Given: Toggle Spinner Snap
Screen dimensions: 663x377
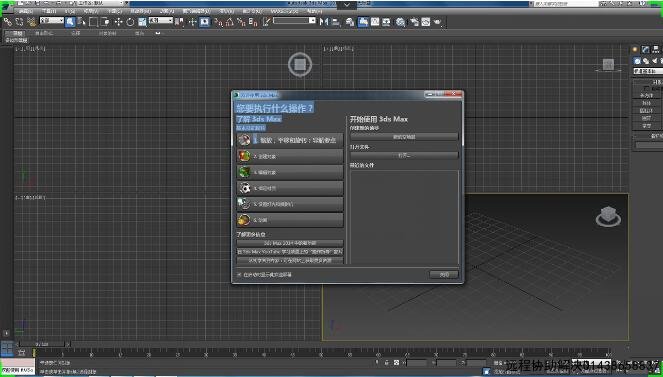Looking at the screenshot, I should click(x=253, y=22).
